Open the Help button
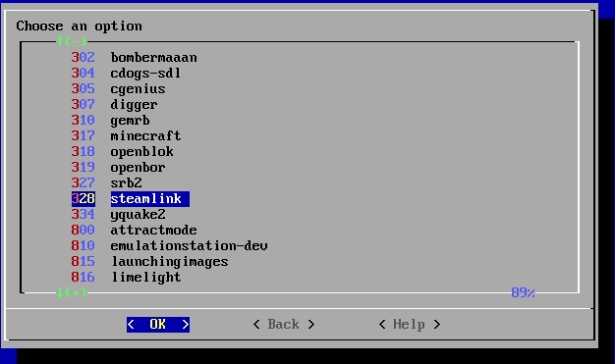The width and height of the screenshot is (615, 364). (x=409, y=325)
